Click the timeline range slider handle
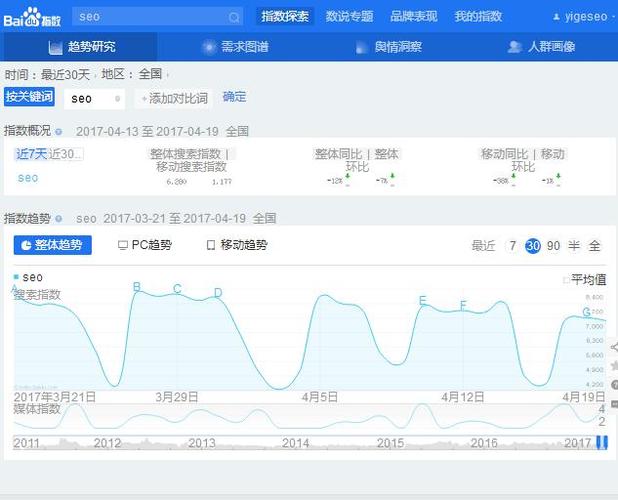 tap(602, 442)
